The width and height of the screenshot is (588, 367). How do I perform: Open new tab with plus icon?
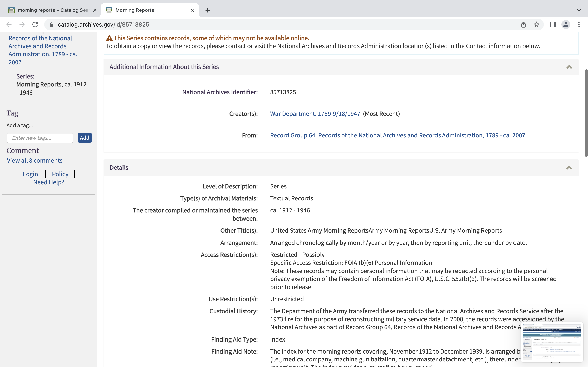(208, 10)
